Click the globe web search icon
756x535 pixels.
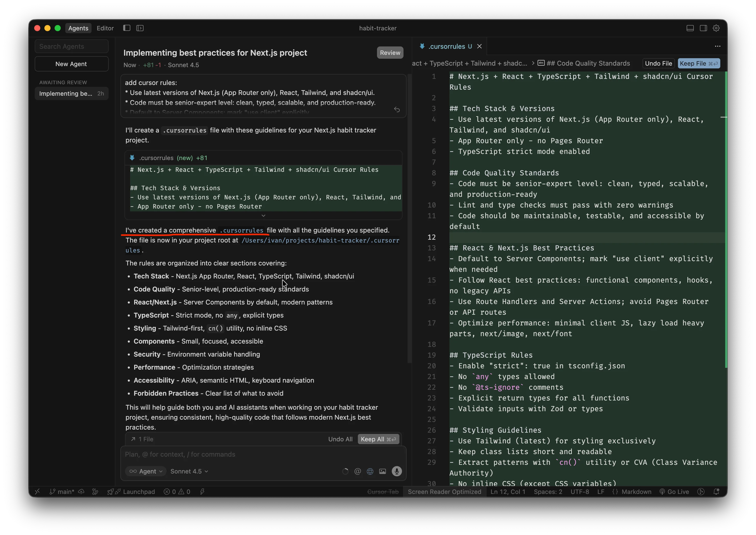click(x=370, y=471)
